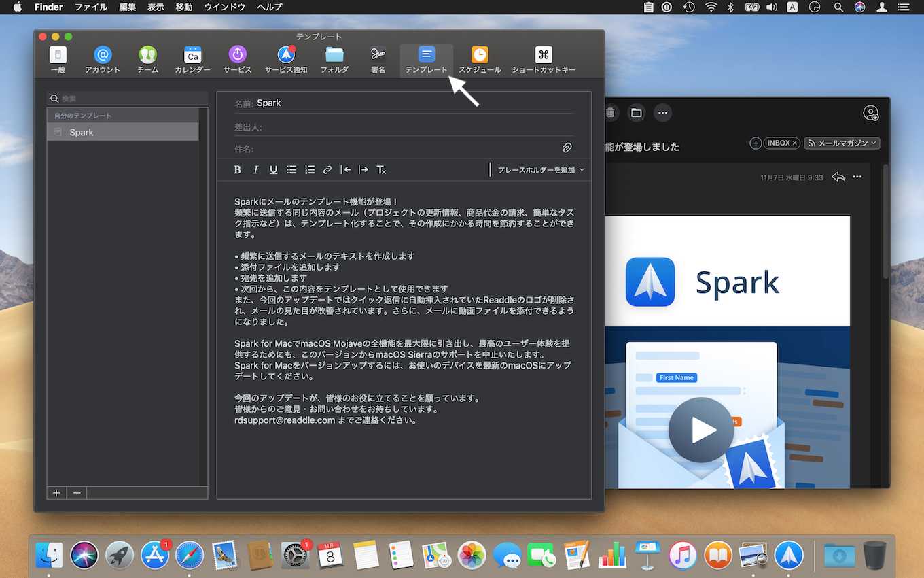
Task: Open System Preferences from the Dock
Action: [x=295, y=555]
